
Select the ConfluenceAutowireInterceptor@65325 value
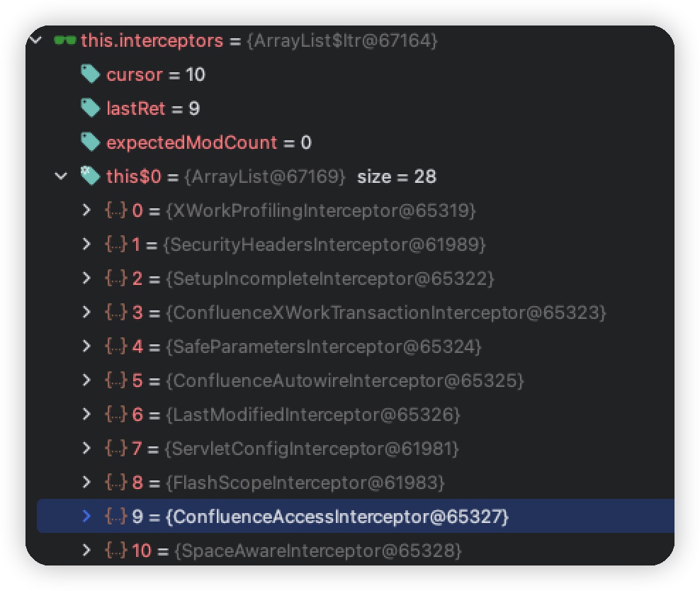(x=344, y=381)
